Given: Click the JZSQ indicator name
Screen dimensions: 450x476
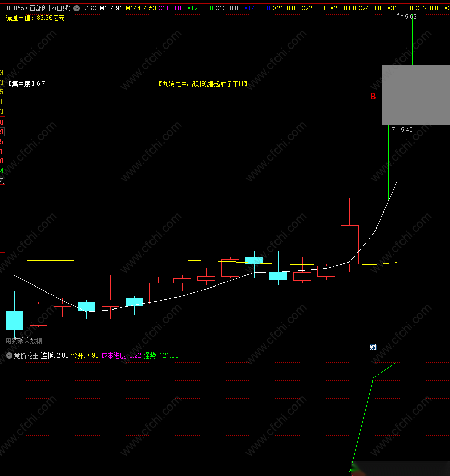Looking at the screenshot, I should 89,8.
